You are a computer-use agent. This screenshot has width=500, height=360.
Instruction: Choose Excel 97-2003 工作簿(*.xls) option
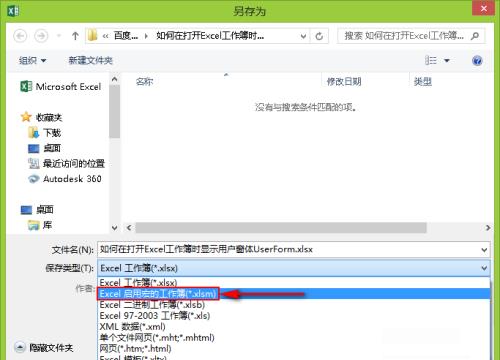(x=294, y=316)
